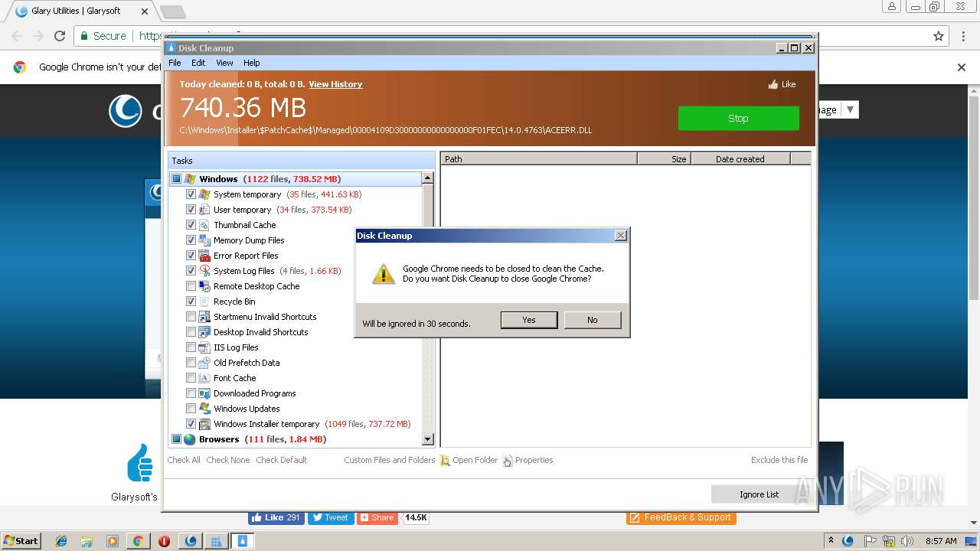The image size is (980, 551).
Task: Open the Windows Start menu
Action: [21, 540]
